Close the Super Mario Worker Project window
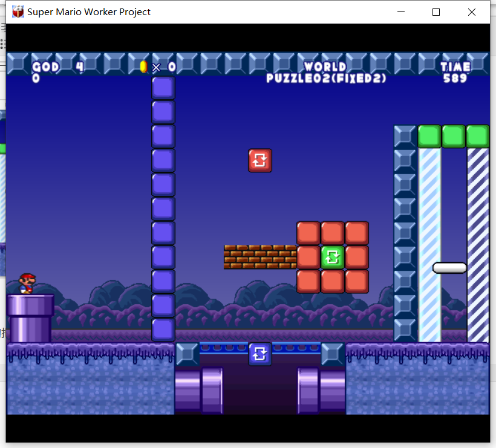This screenshot has height=448, width=496. coord(472,12)
